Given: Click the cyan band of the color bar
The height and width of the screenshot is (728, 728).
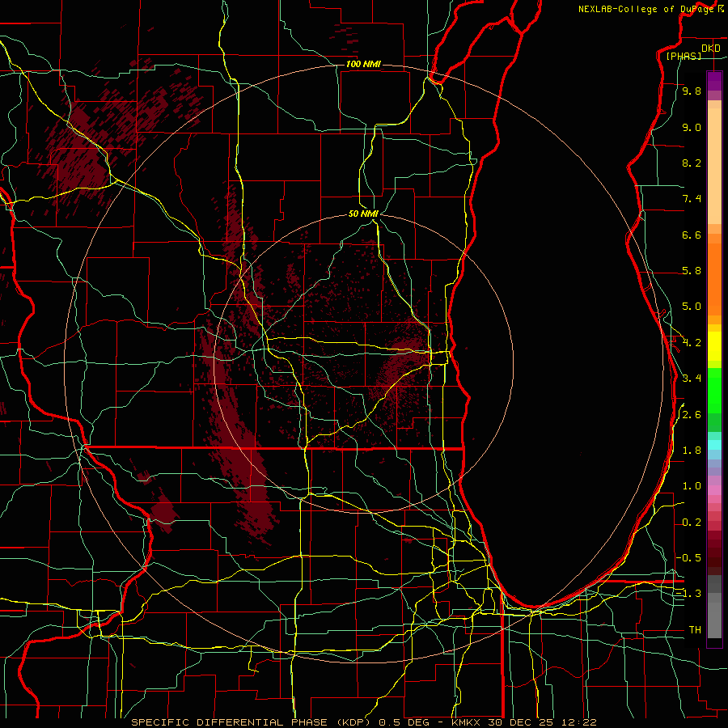Looking at the screenshot, I should click(714, 444).
